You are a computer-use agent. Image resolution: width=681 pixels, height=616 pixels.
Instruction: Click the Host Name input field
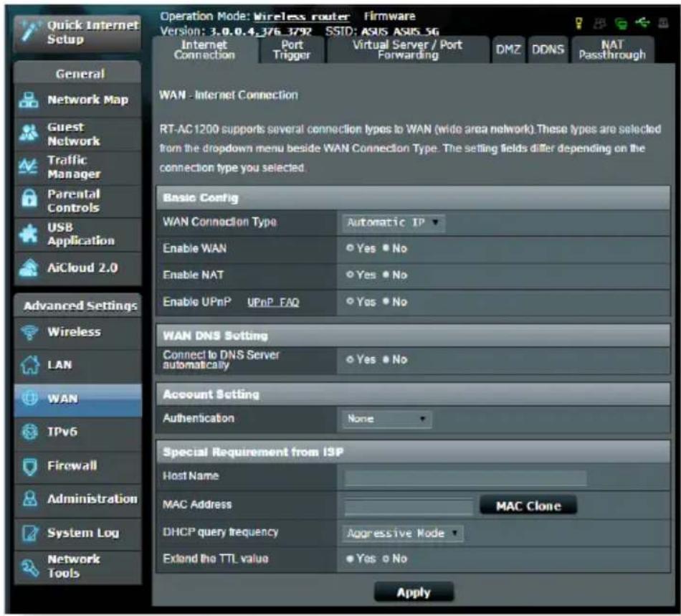(465, 478)
